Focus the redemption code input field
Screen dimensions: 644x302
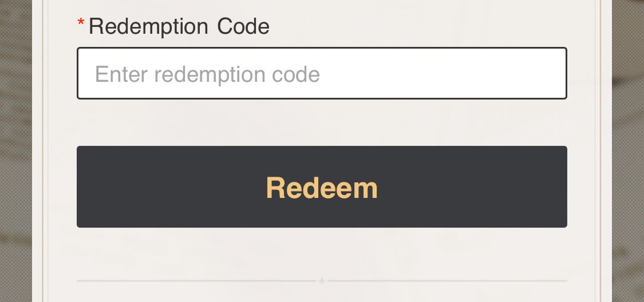(x=322, y=74)
